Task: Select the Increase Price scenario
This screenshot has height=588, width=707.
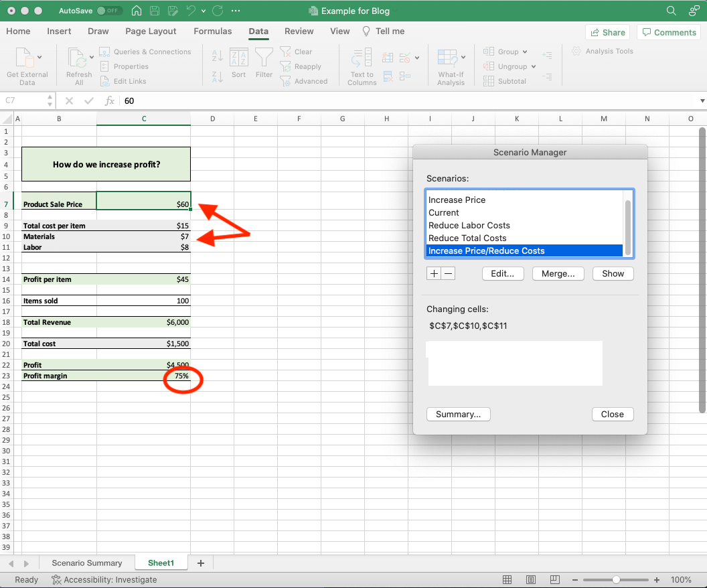Action: pyautogui.click(x=457, y=200)
